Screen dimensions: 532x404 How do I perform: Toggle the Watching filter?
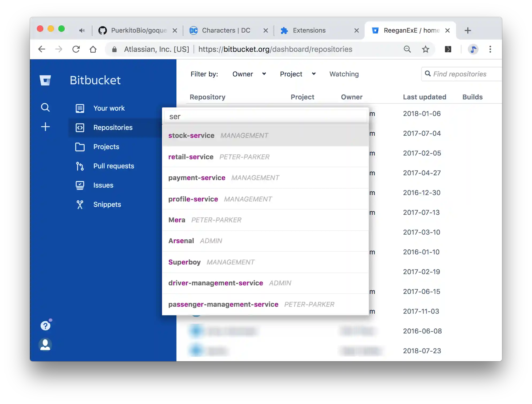click(344, 74)
